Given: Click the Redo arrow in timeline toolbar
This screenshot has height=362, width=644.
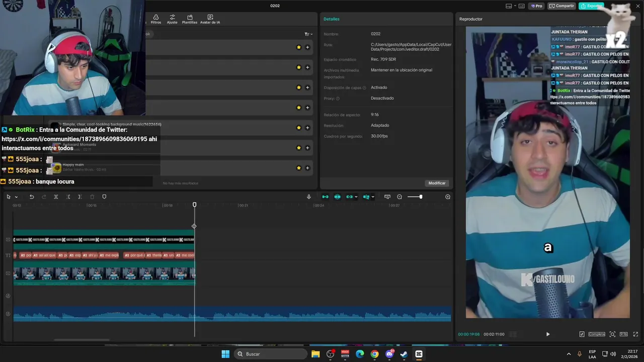Looking at the screenshot, I should tap(44, 197).
